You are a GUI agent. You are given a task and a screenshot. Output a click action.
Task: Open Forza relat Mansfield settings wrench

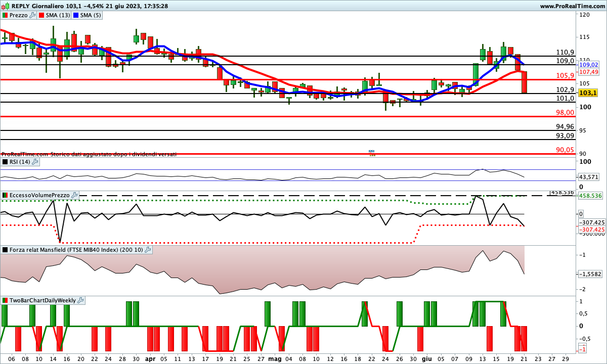pos(148,250)
